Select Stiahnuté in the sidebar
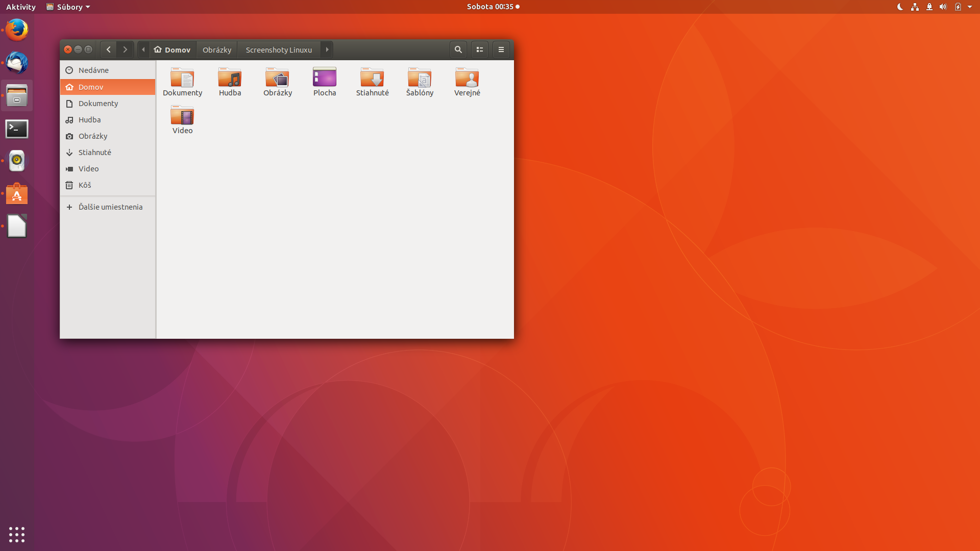This screenshot has width=980, height=551. click(x=108, y=153)
